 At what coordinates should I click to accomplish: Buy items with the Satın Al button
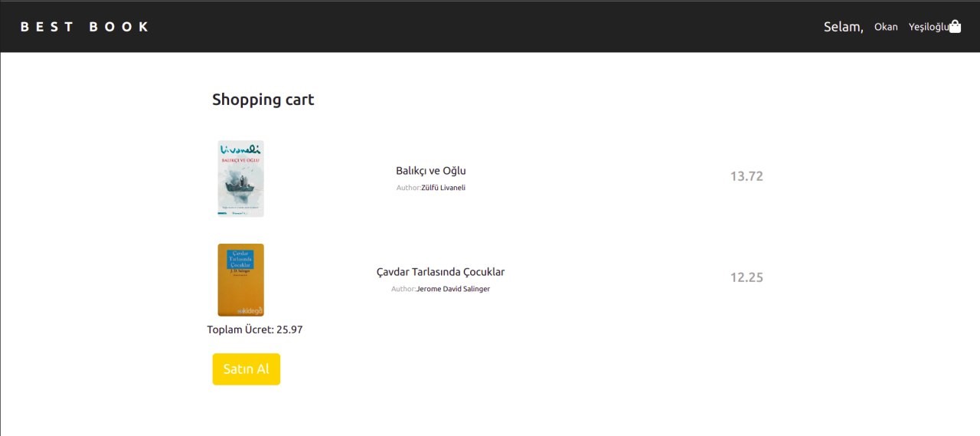point(247,369)
